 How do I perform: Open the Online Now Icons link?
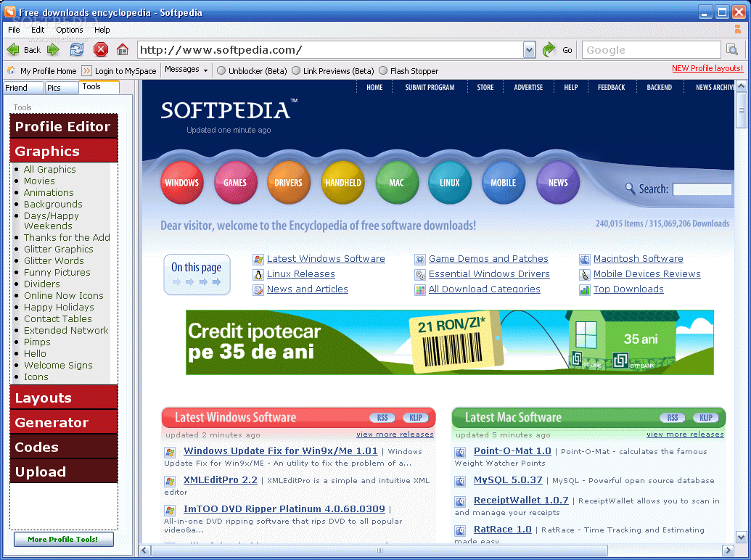(x=64, y=295)
